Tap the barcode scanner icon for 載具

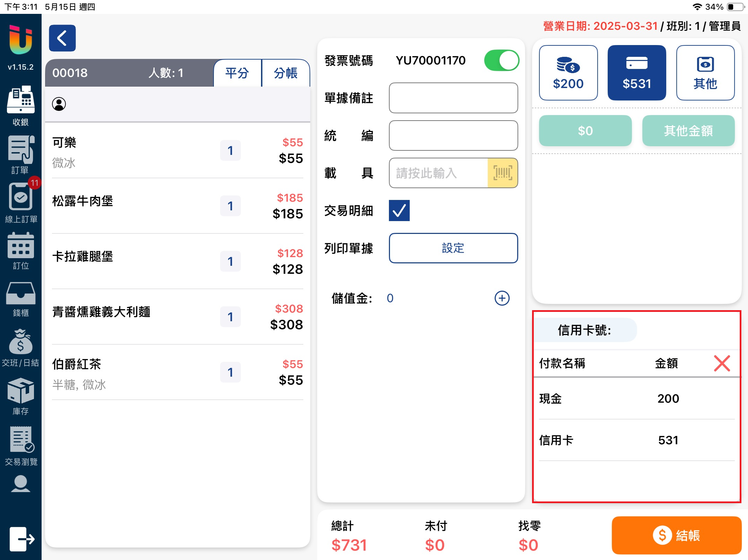tap(502, 173)
